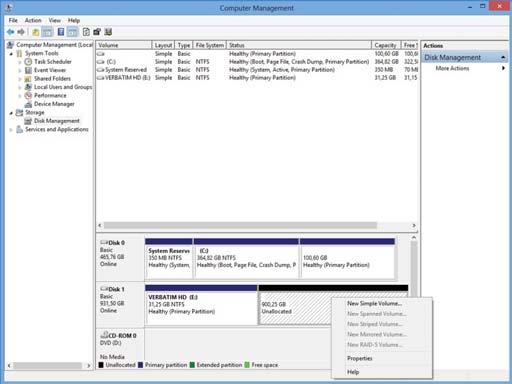
Task: Click the Up one level folder icon
Action: coord(36,32)
